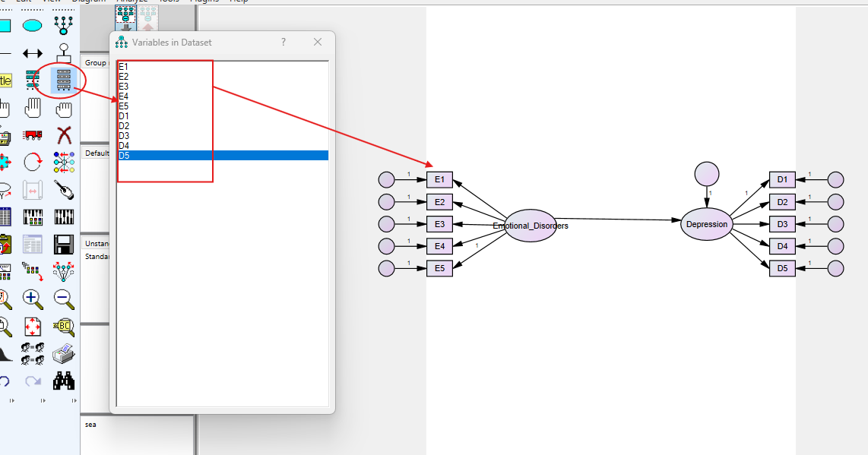868x455 pixels.
Task: Select the erase objects X tool
Action: coord(64,135)
